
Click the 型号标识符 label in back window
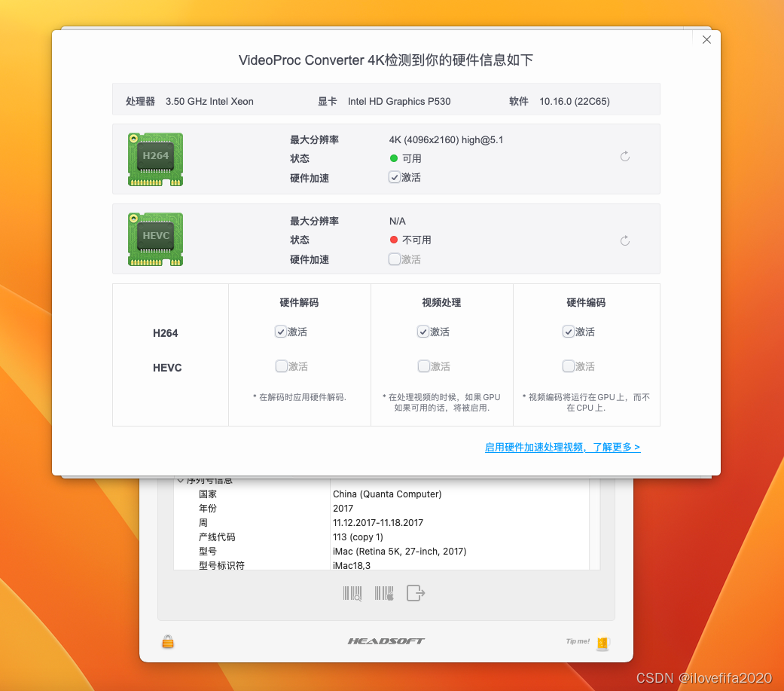(x=221, y=565)
